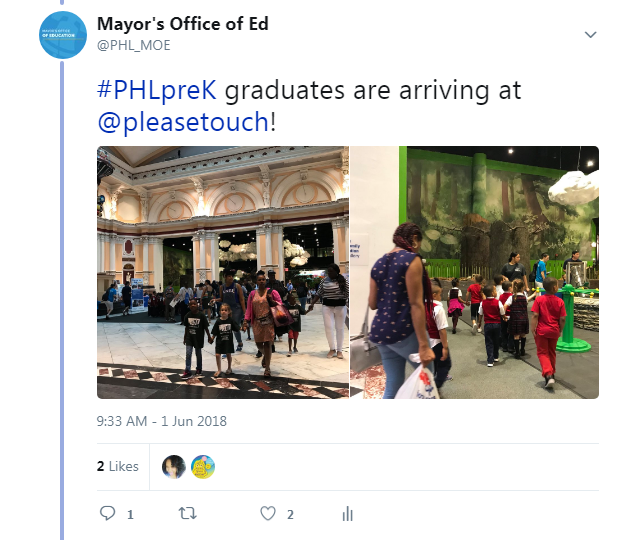The height and width of the screenshot is (540, 637).
Task: Open second liker's yellow avatar
Action: point(203,466)
